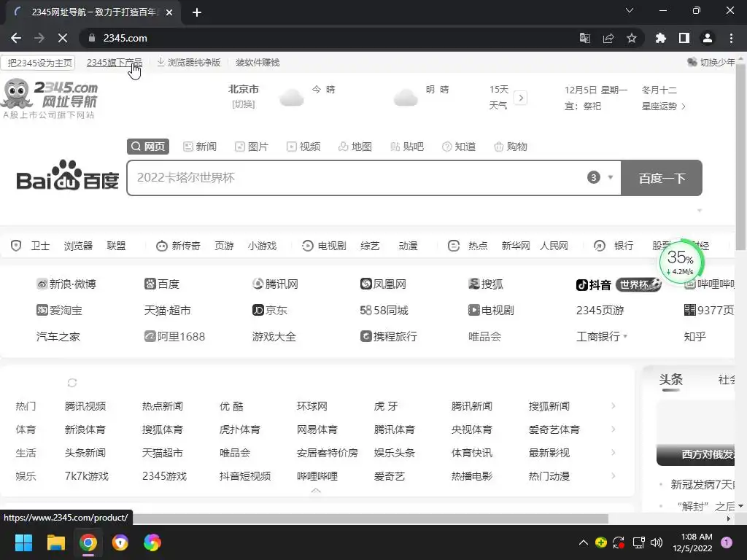Open the 腾讯网 site link
The width and height of the screenshot is (747, 560).
click(275, 284)
